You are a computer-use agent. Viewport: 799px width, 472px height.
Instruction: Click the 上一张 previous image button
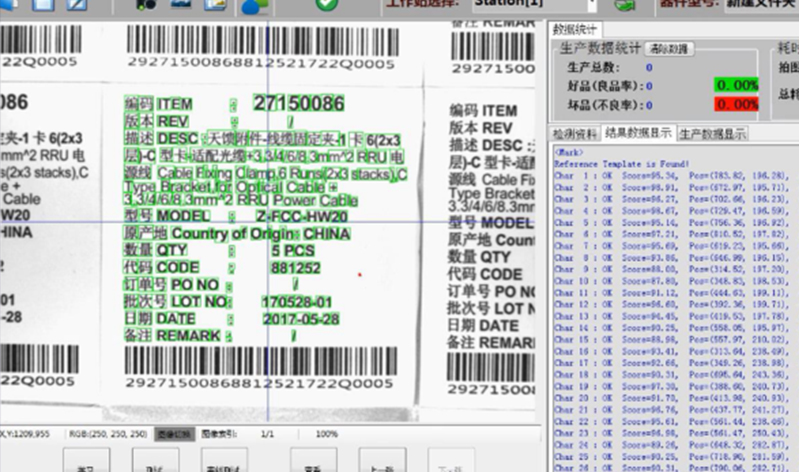[x=382, y=460]
